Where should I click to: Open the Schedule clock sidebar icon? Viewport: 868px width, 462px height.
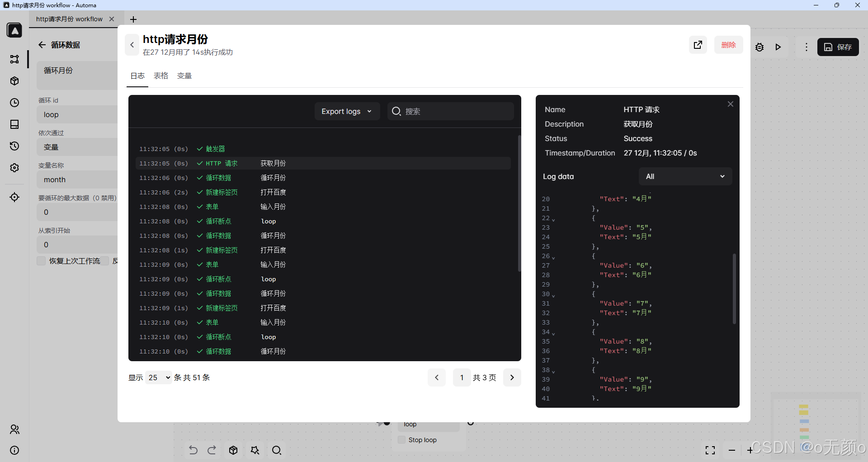[14, 103]
